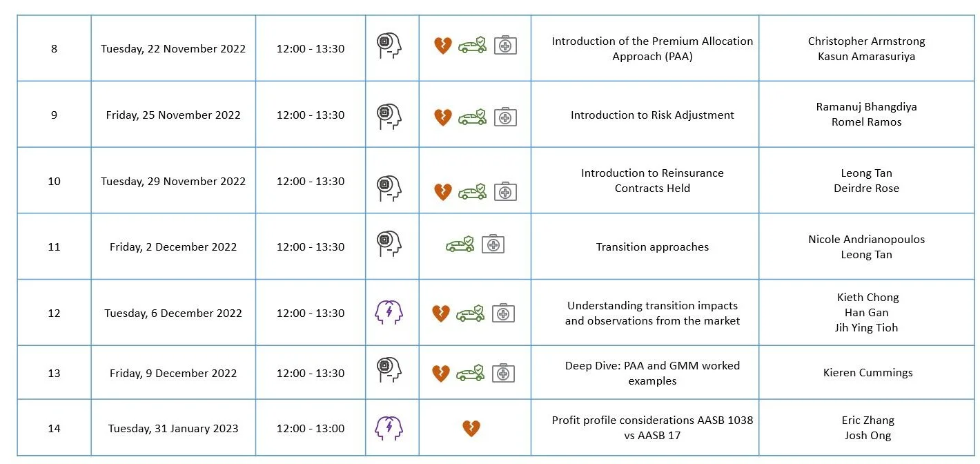
Task: Select 'Deep Dive: PAA and GMM worked examples'
Action: click(652, 373)
